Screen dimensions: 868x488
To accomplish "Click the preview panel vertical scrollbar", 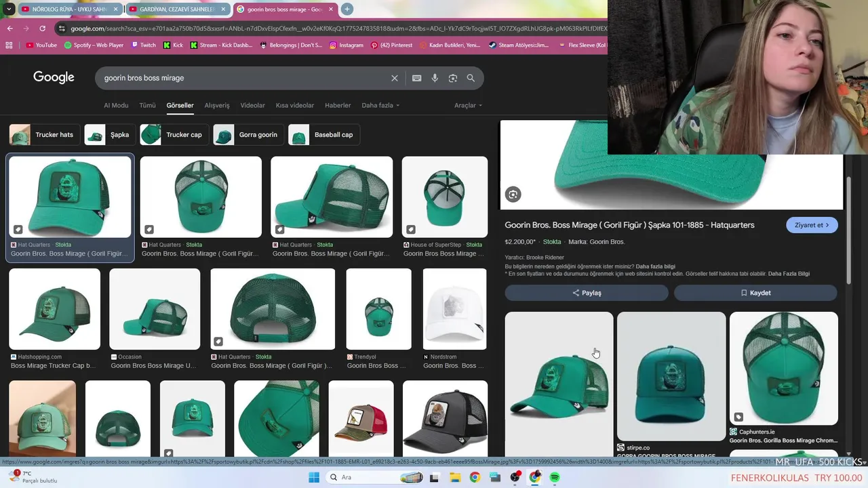I will [x=850, y=230].
